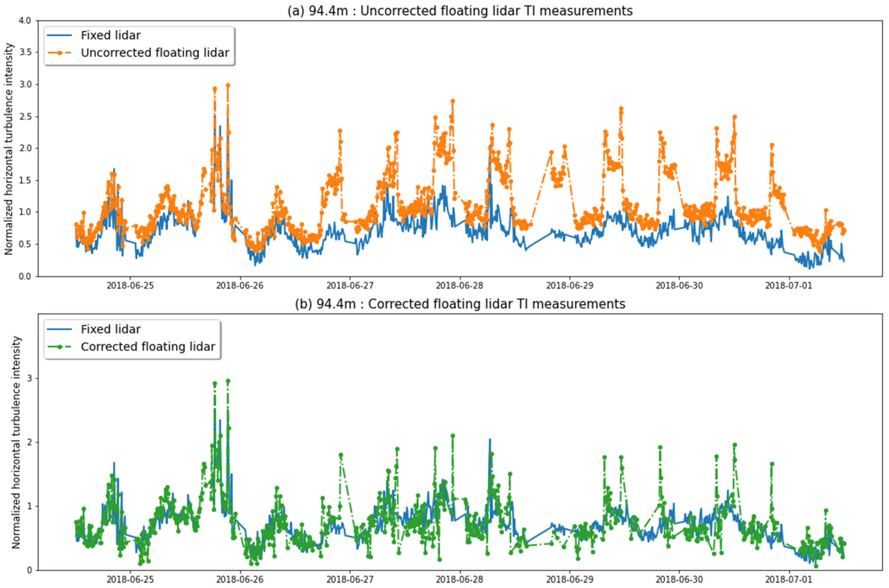Click the bottom chart's y-axis label text
The width and height of the screenshot is (889, 588).
pyautogui.click(x=16, y=443)
